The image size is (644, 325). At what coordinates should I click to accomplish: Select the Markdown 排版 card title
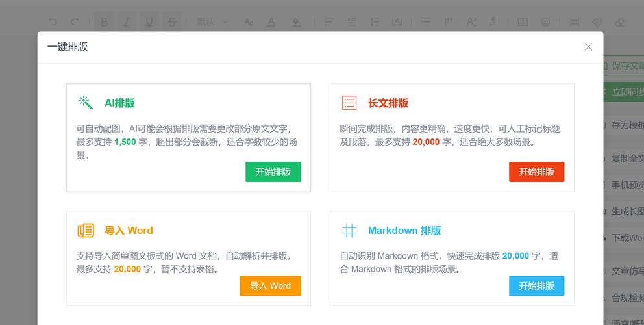pos(404,230)
